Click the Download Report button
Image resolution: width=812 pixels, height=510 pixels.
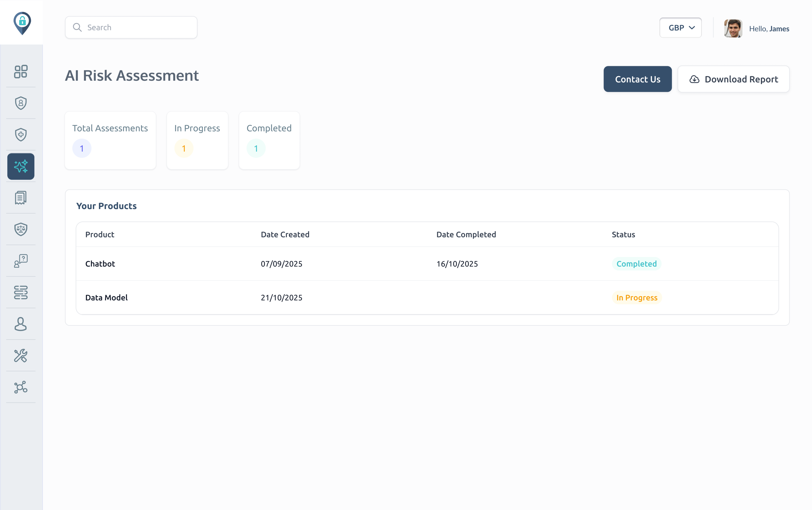point(733,79)
